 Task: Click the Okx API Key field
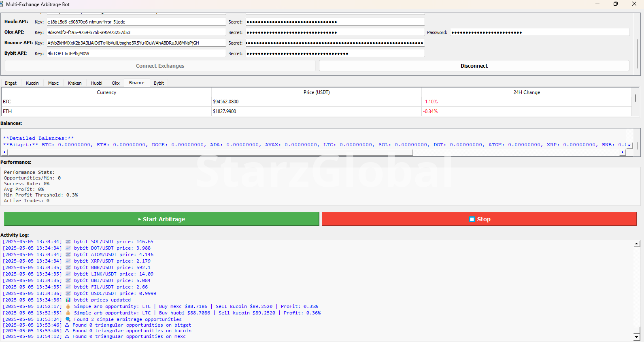pos(136,32)
